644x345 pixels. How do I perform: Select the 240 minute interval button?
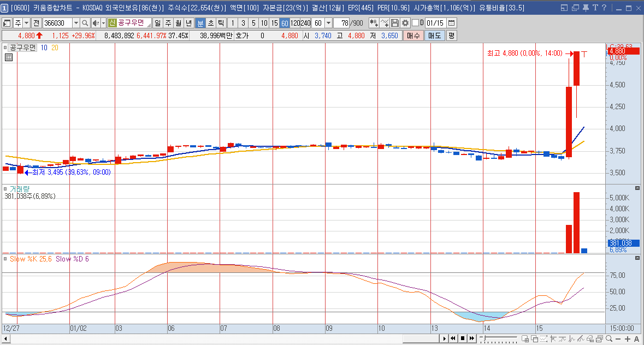305,23
